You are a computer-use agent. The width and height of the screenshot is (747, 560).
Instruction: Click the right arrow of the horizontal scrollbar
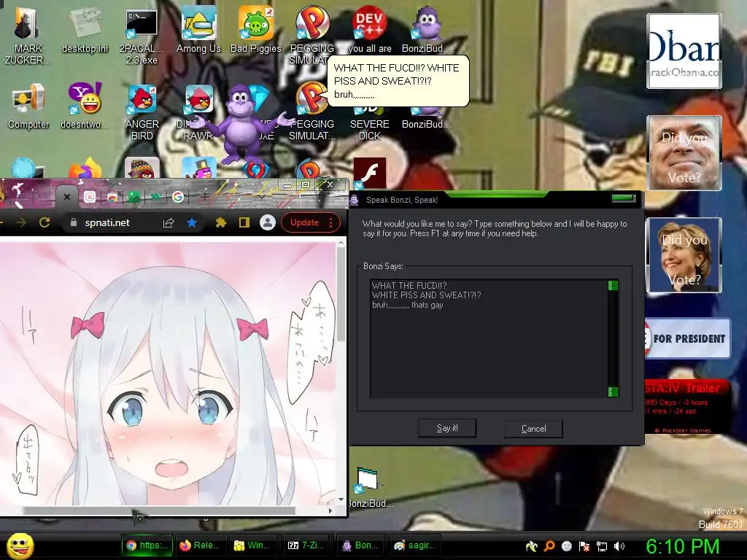coord(330,510)
